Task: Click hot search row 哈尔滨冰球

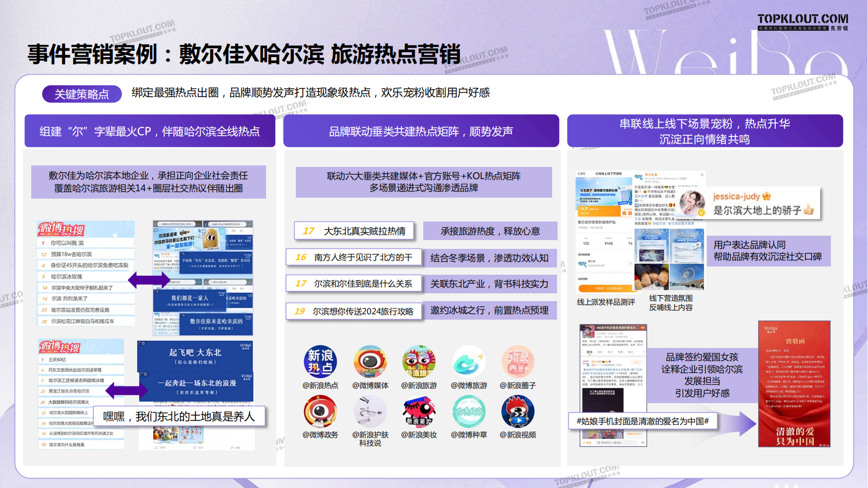Action: (x=86, y=276)
